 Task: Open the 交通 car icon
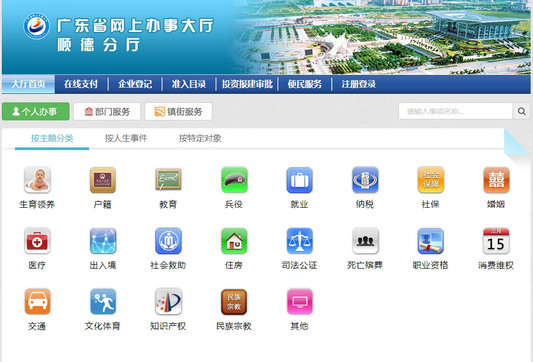coord(37,301)
